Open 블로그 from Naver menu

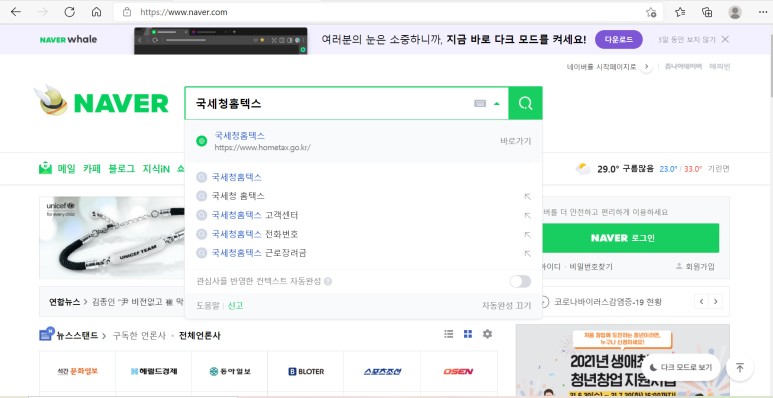coord(122,169)
